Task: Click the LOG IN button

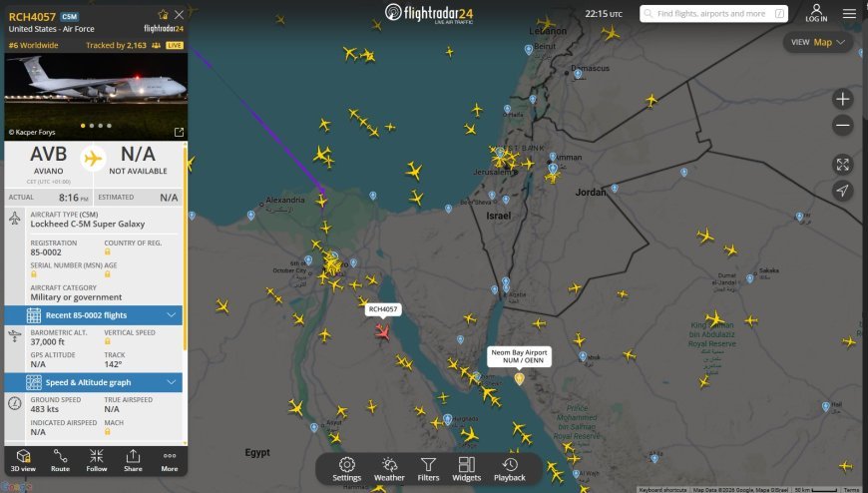Action: coord(816,13)
